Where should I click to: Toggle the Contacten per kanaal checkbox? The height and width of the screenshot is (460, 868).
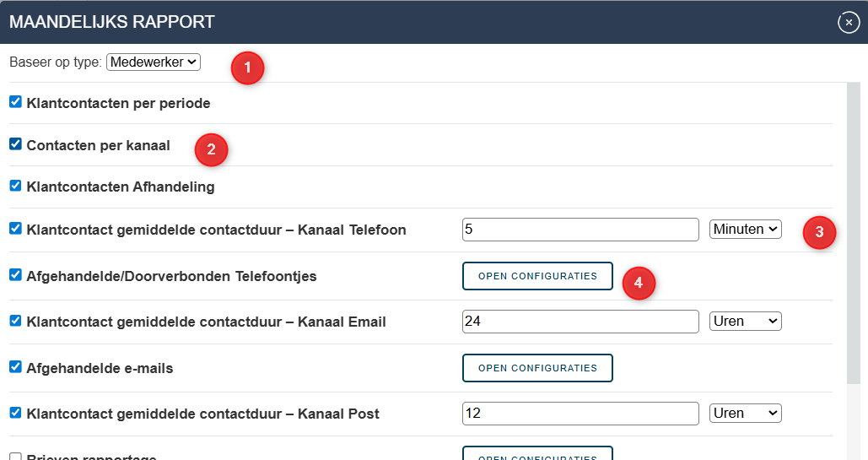(15, 144)
